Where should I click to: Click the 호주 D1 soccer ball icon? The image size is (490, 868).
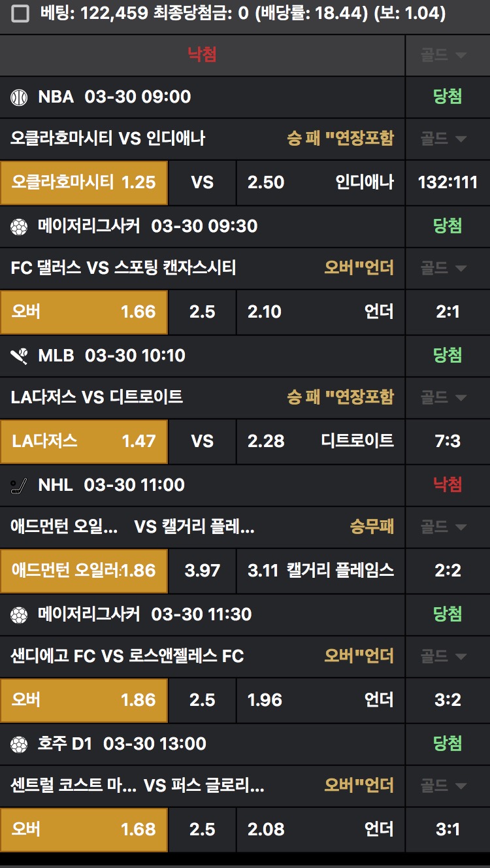(20, 744)
